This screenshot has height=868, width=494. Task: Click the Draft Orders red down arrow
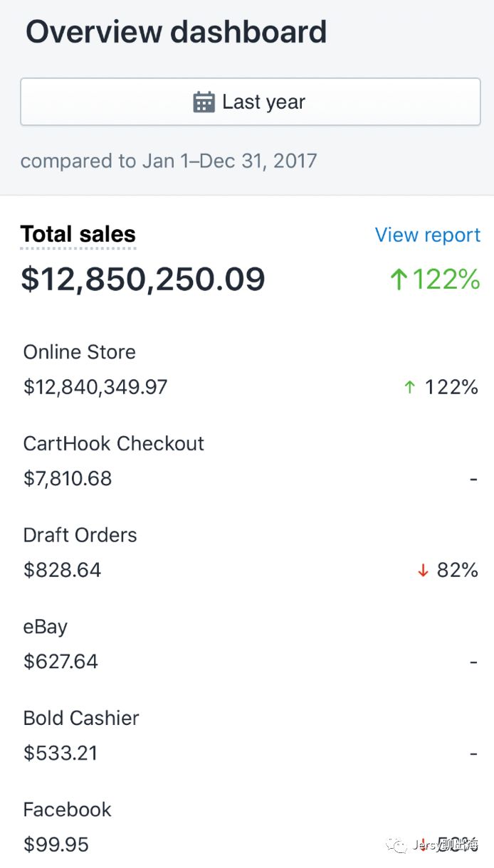click(x=423, y=570)
